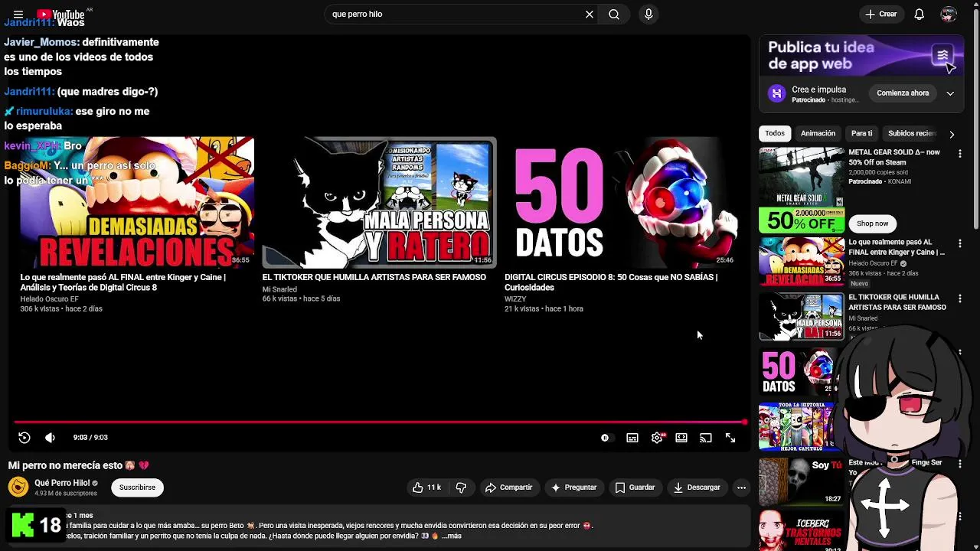Mute the video volume
The width and height of the screenshot is (980, 551).
(50, 438)
